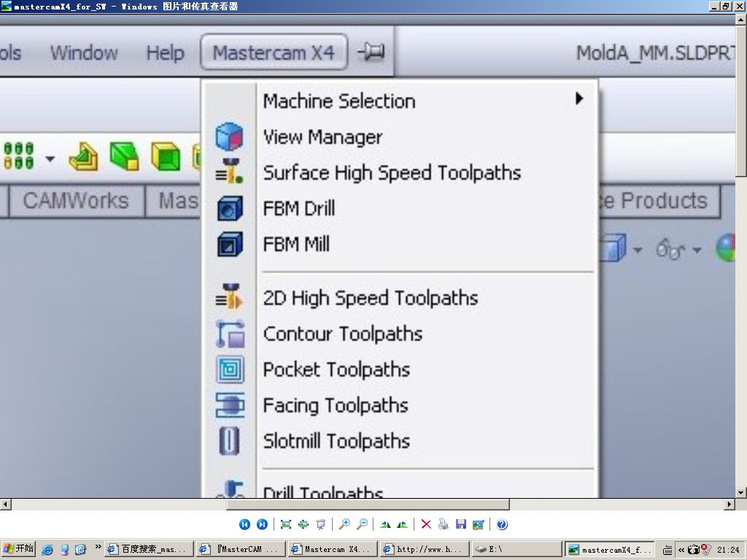The height and width of the screenshot is (560, 747).
Task: Click the keyboard language bar icon
Action: [x=667, y=550]
